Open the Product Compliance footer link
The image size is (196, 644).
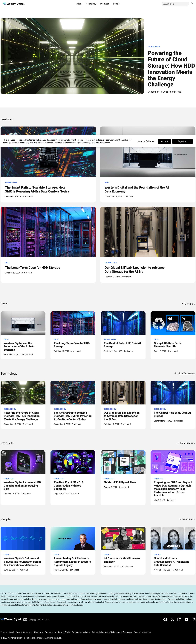[x=81, y=632]
